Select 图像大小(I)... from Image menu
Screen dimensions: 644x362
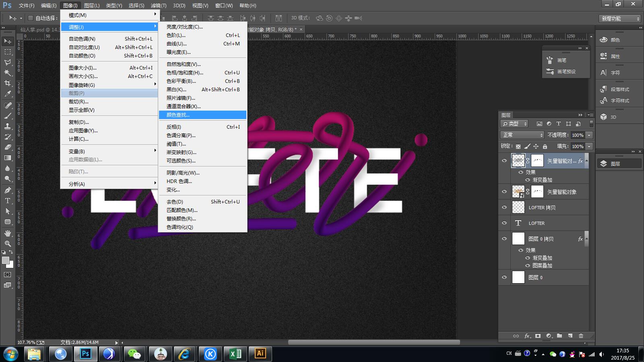point(109,68)
